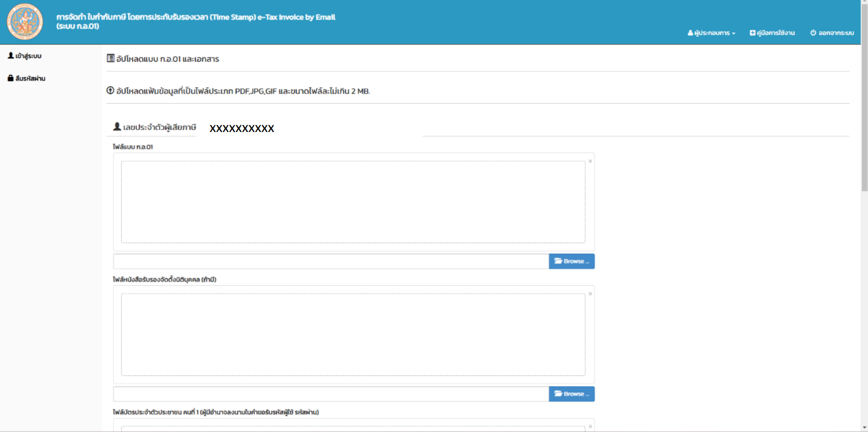Click the power icon beside ออกจากระบบ
Viewport: 868px width, 432px height.
point(813,33)
